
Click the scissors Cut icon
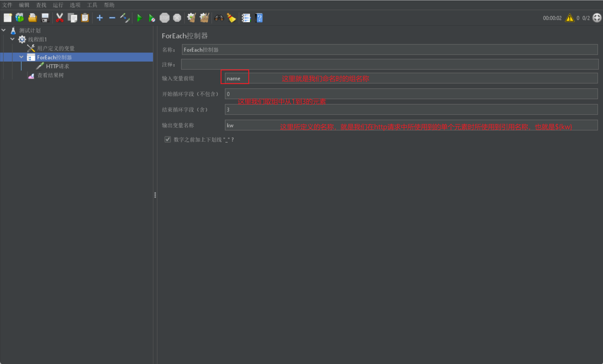[60, 18]
